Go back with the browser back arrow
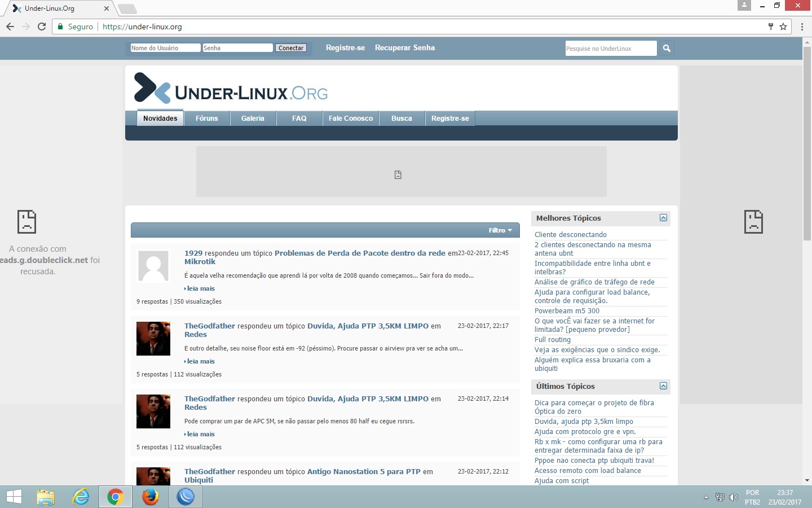The width and height of the screenshot is (812, 508). click(x=10, y=27)
